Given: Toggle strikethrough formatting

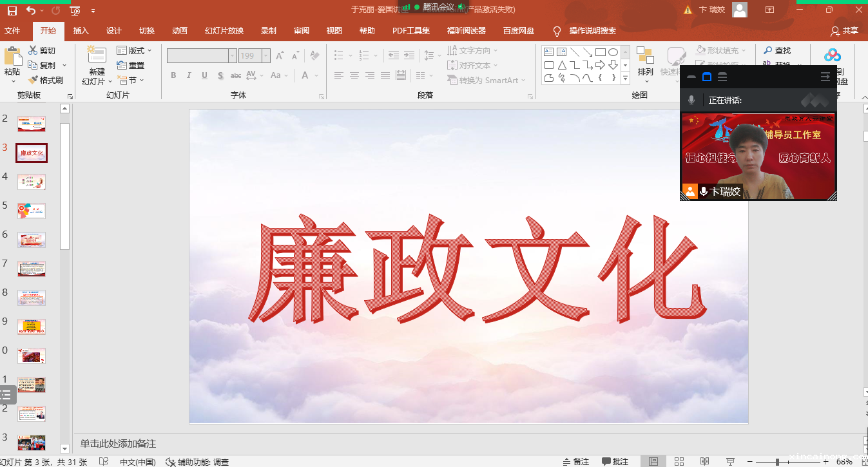Looking at the screenshot, I should (236, 75).
